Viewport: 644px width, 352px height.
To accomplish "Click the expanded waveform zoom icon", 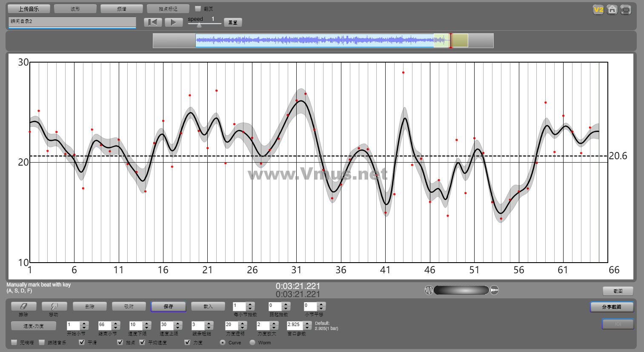I will [494, 290].
